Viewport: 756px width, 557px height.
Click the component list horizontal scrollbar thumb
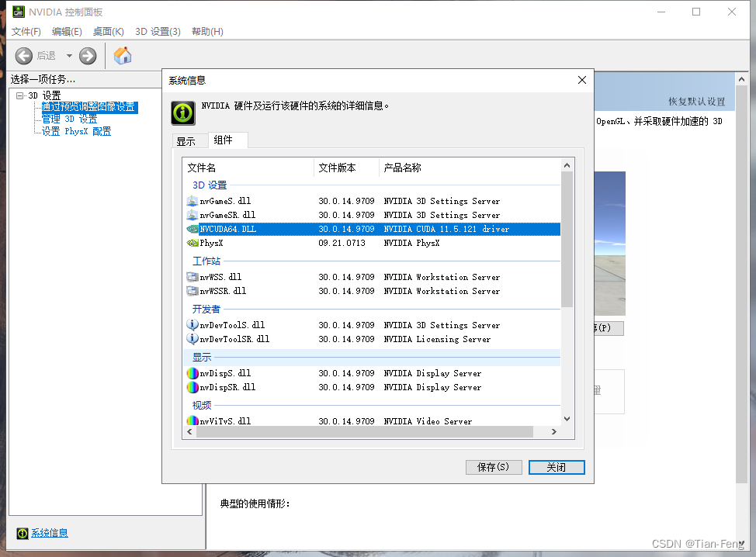365,432
